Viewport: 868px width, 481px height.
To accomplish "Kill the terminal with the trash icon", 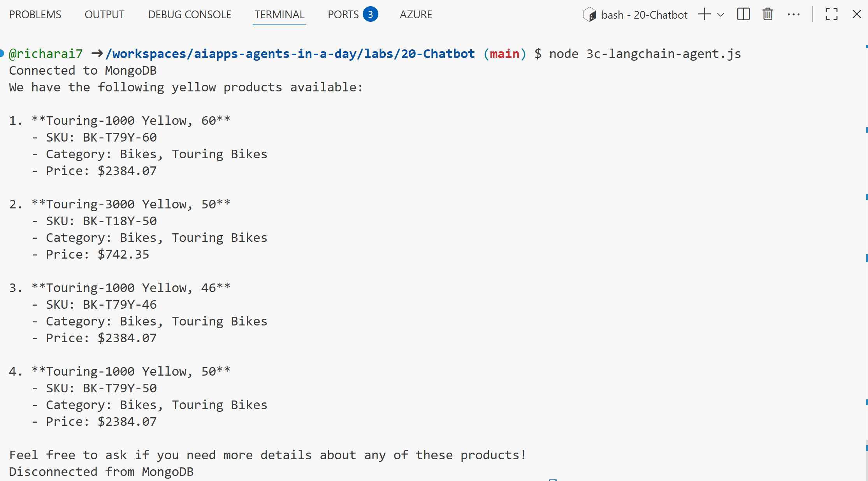I will click(767, 14).
